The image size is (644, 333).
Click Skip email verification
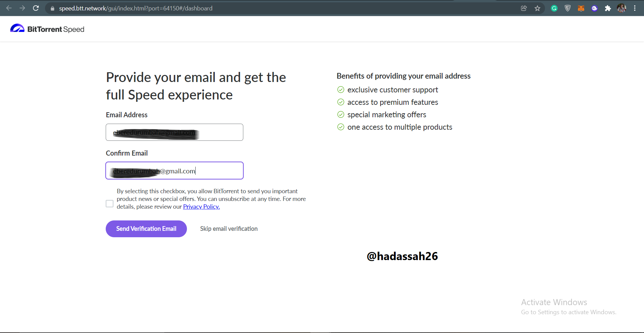[229, 229]
